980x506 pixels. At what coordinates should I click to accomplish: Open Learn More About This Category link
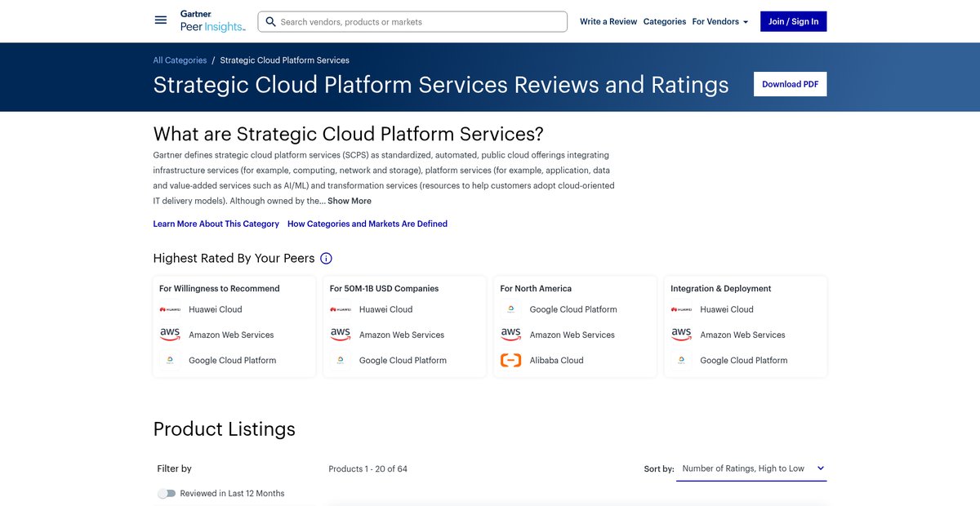point(216,224)
